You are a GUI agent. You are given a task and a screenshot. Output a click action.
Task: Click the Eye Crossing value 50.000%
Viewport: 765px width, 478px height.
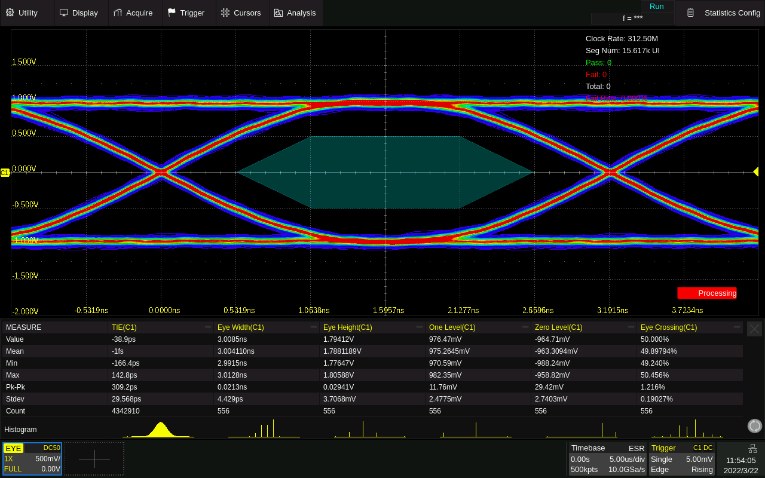[654, 339]
